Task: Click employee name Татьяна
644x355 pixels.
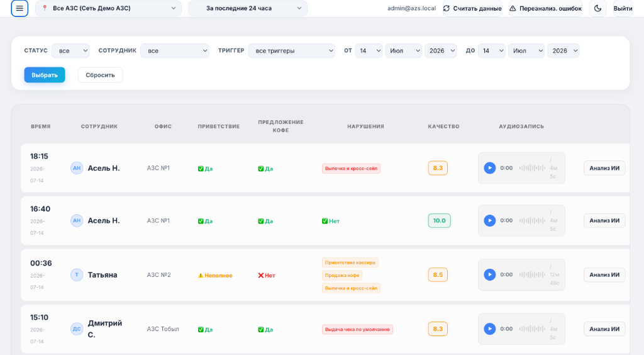Action: coord(103,275)
